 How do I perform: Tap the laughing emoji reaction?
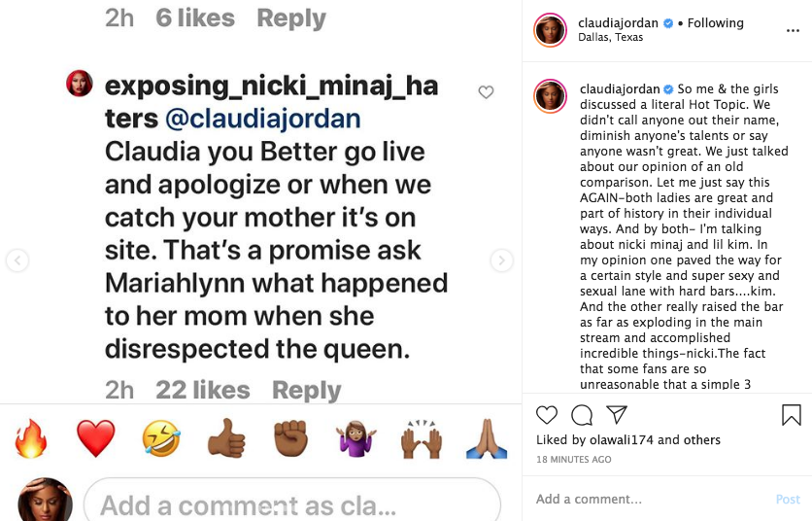point(160,440)
